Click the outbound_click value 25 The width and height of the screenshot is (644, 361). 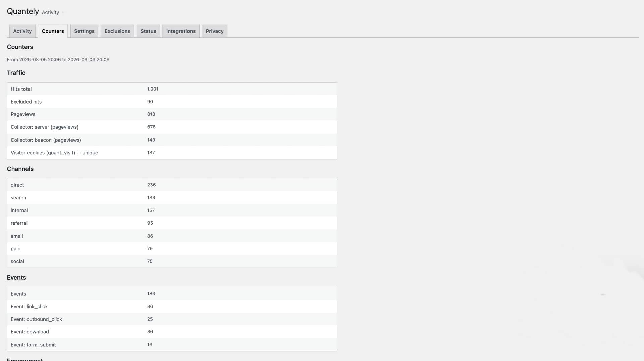[x=150, y=319]
